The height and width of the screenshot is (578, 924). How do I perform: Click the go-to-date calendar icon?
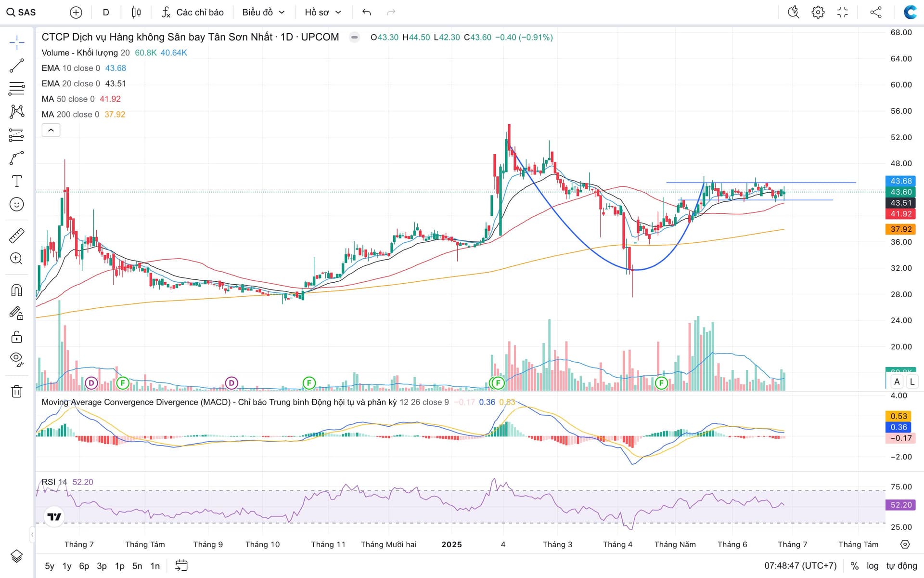point(181,565)
